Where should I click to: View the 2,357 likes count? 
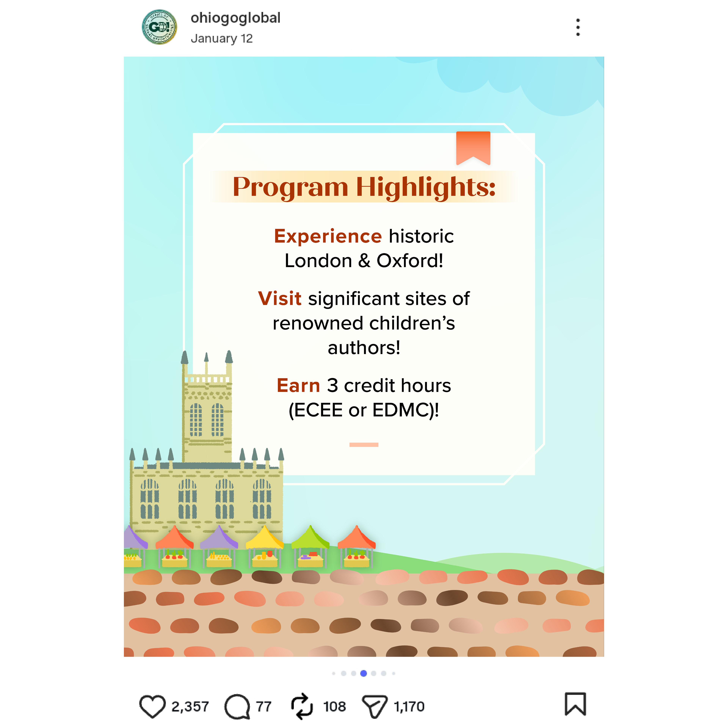[x=190, y=707]
